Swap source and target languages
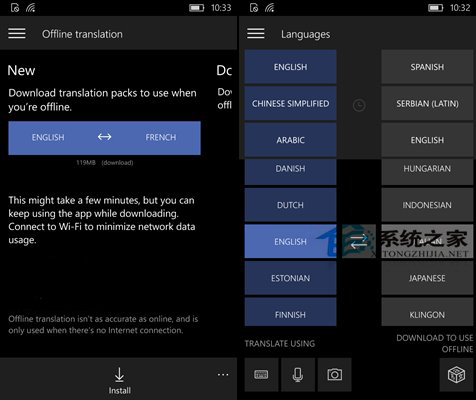 (359, 241)
